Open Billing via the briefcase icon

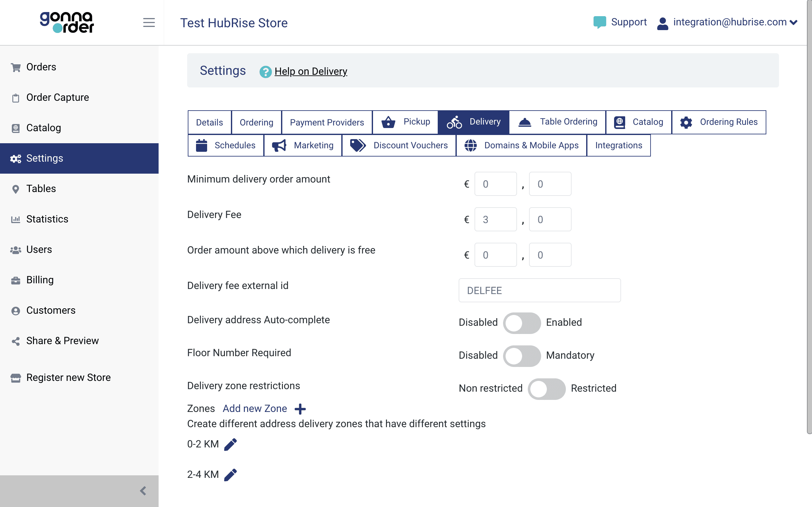(16, 280)
